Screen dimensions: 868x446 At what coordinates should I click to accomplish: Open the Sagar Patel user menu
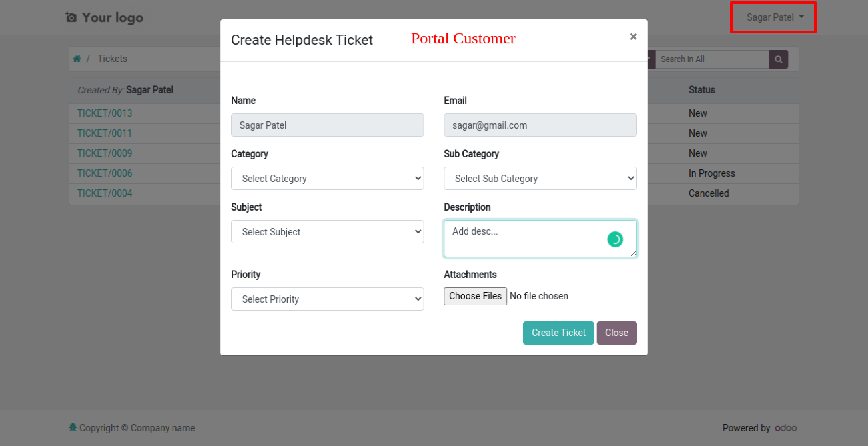click(x=775, y=17)
